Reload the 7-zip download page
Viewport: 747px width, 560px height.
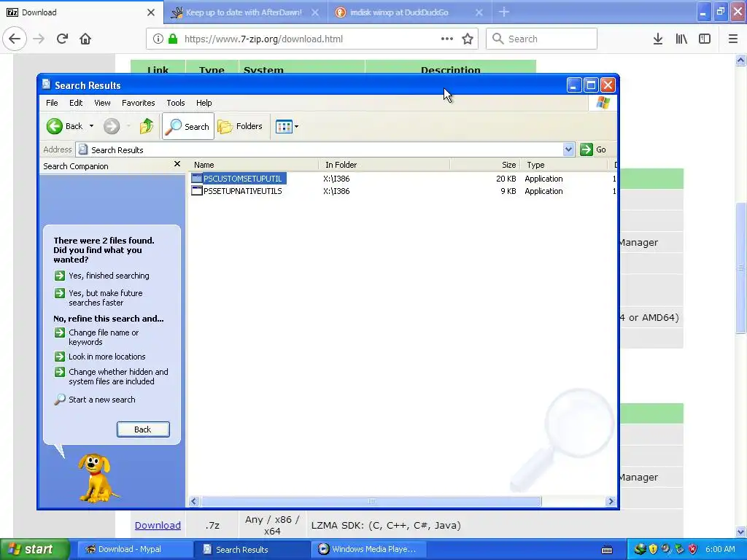tap(62, 39)
